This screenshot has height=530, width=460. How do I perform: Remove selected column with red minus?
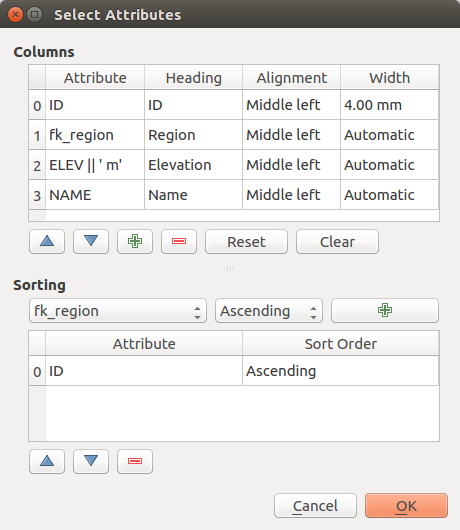click(179, 241)
